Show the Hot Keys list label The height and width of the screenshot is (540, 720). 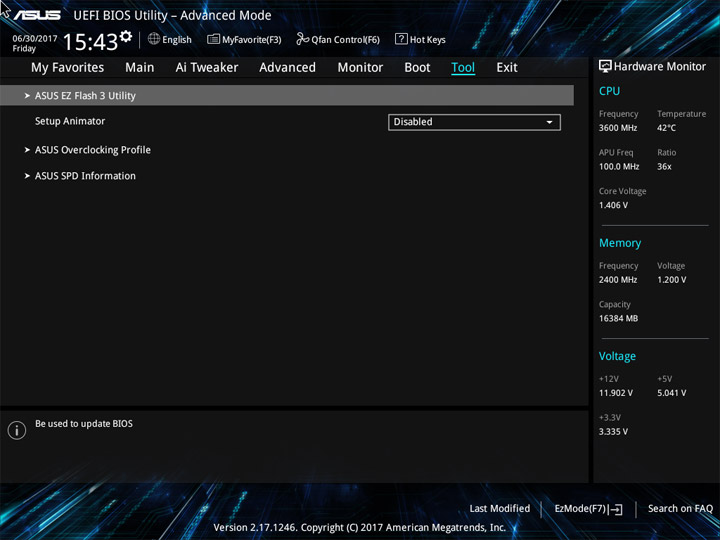[x=428, y=40]
